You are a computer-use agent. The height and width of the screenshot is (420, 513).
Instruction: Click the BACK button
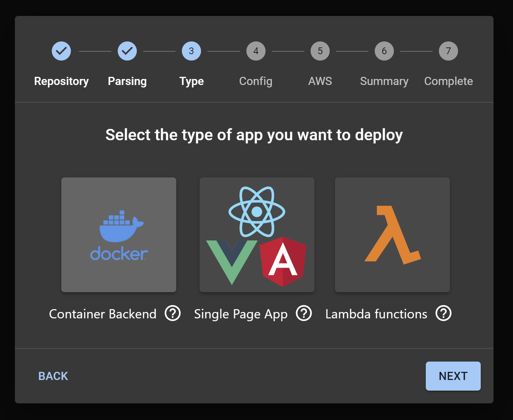tap(53, 376)
